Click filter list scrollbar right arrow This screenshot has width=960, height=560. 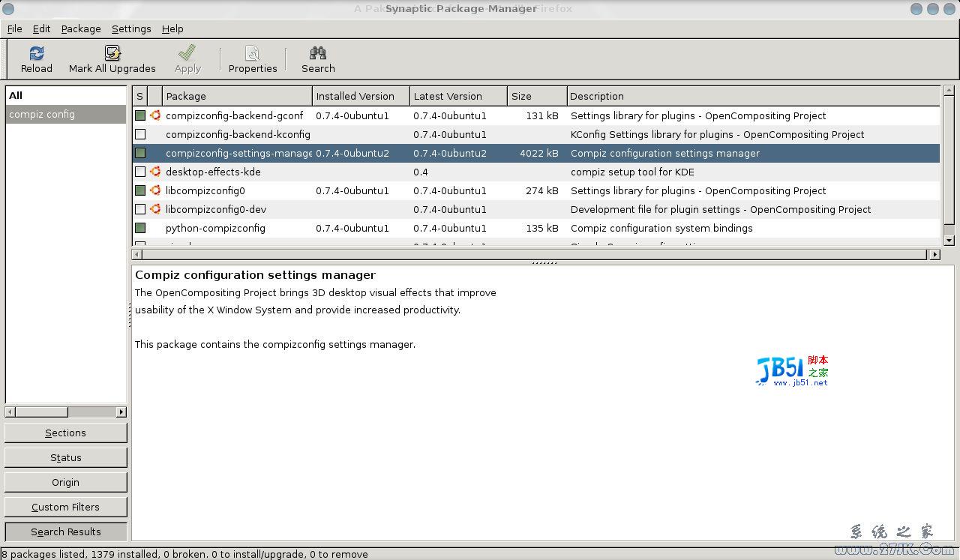tap(121, 412)
